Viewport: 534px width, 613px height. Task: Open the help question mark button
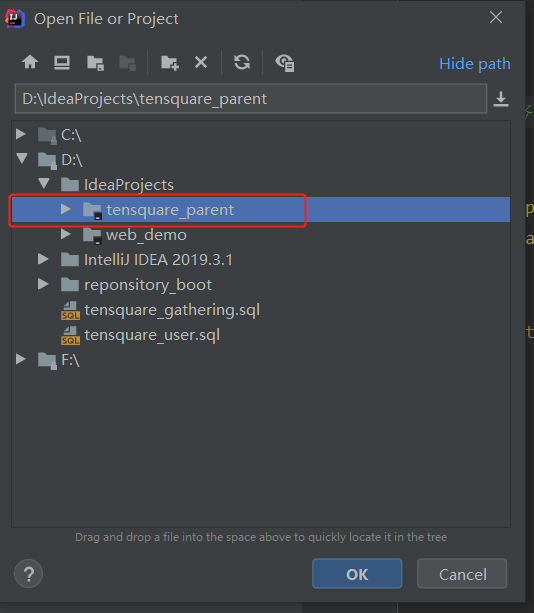tap(28, 574)
